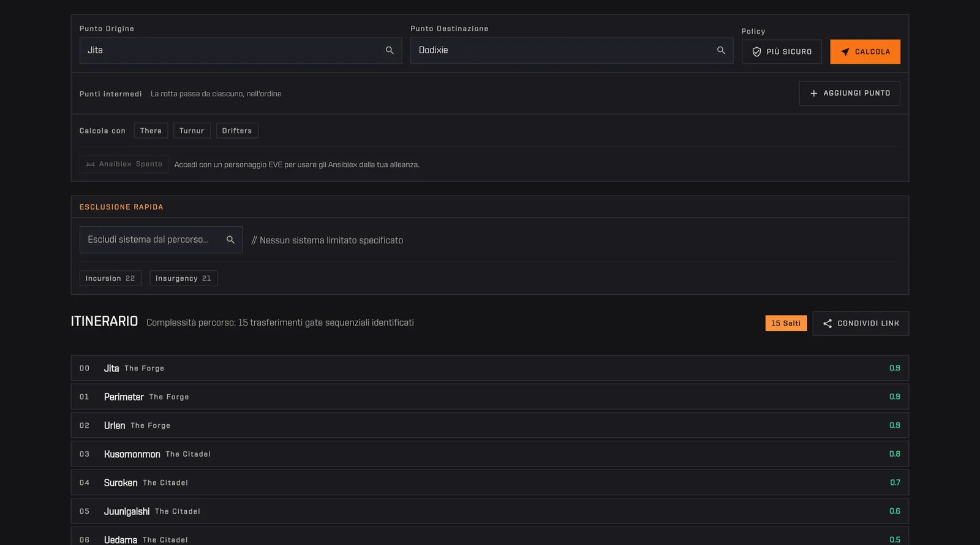
Task: Select the Uedama route row
Action: click(490, 537)
